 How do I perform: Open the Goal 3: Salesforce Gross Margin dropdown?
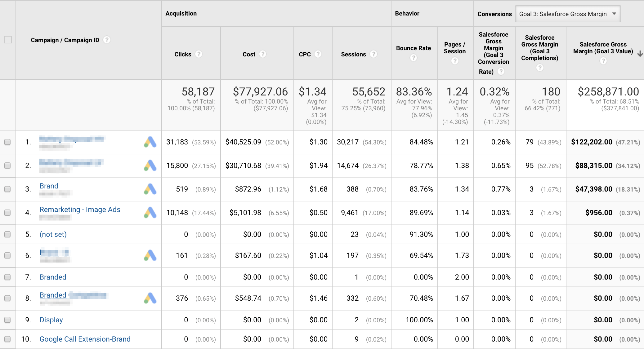point(568,14)
